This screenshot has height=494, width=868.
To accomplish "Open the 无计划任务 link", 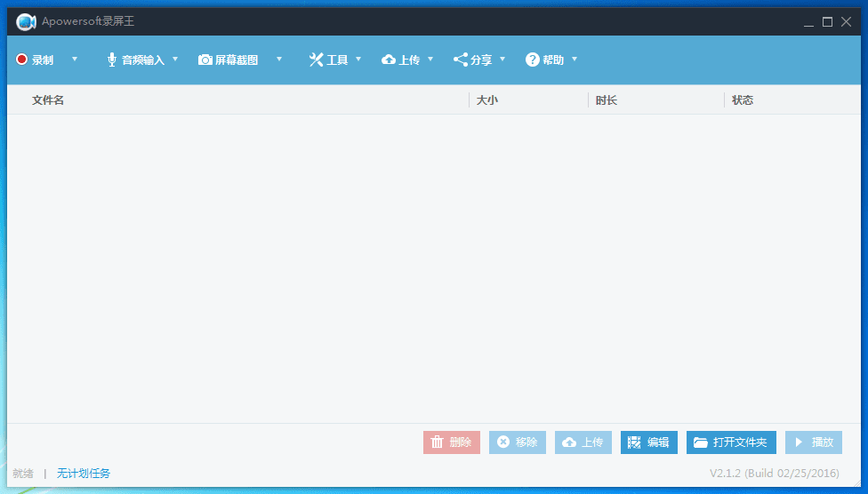I will pos(84,474).
